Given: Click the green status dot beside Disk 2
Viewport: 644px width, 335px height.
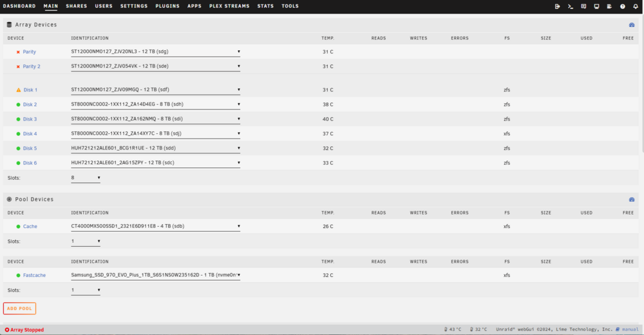Looking at the screenshot, I should click(x=18, y=104).
